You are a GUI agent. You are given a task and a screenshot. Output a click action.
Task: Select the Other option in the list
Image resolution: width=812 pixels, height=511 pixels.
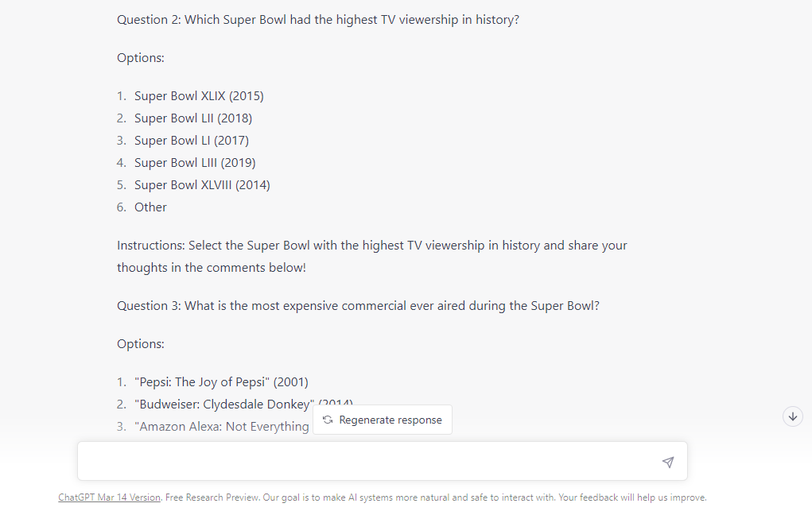click(x=150, y=207)
